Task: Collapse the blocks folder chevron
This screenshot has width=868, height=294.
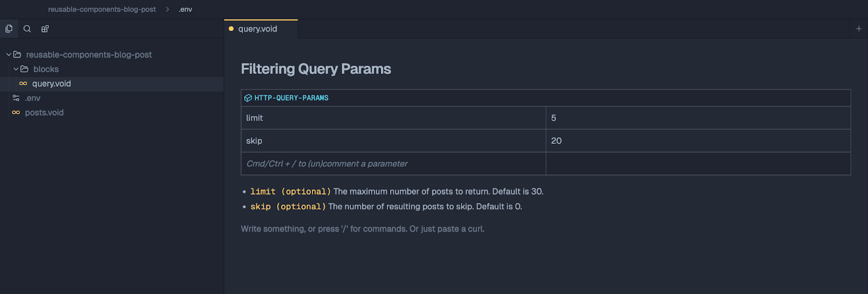Action: coord(16,69)
